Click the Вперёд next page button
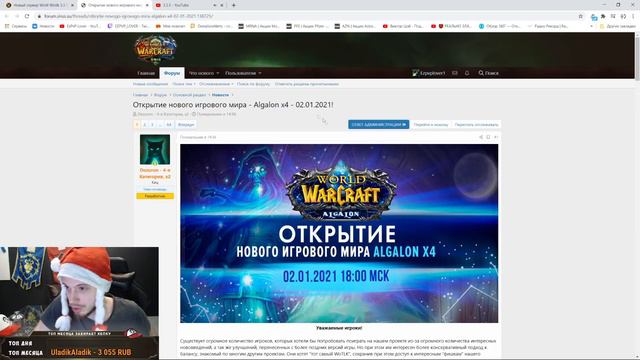Viewport: 640px width, 360px height. (186, 124)
